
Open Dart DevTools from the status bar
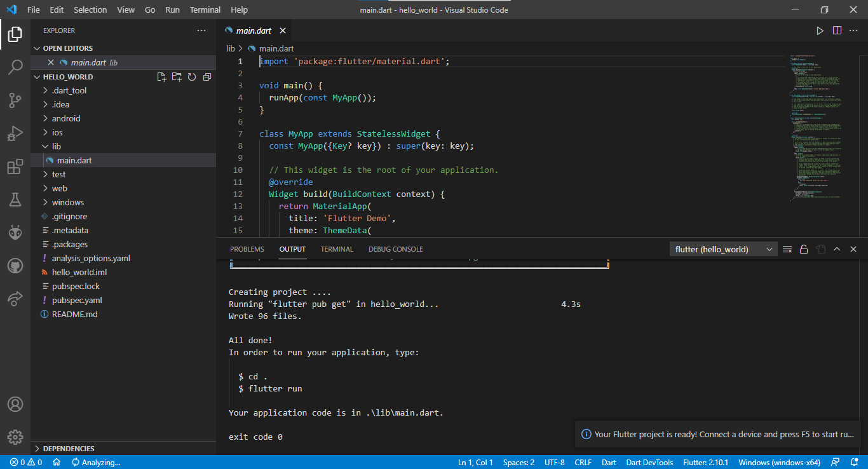coord(649,462)
